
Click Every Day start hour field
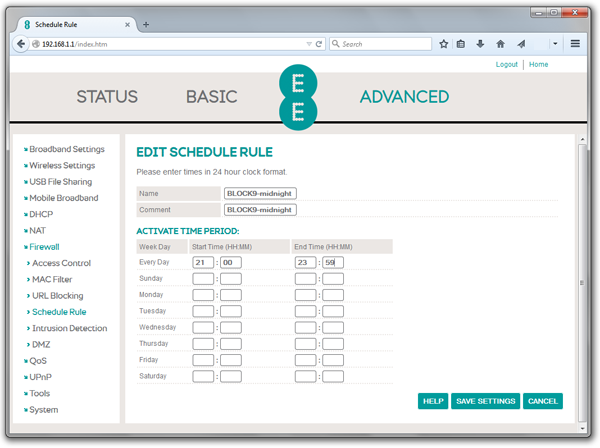tap(203, 262)
